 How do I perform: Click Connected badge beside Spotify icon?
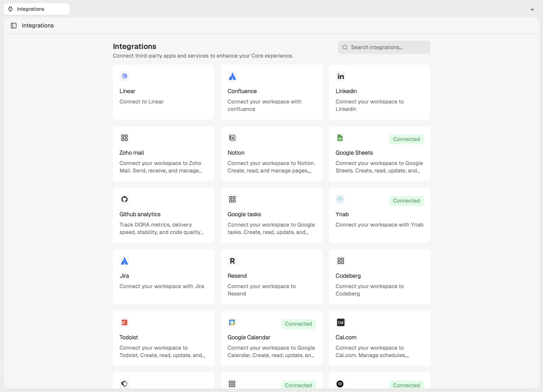pos(406,385)
